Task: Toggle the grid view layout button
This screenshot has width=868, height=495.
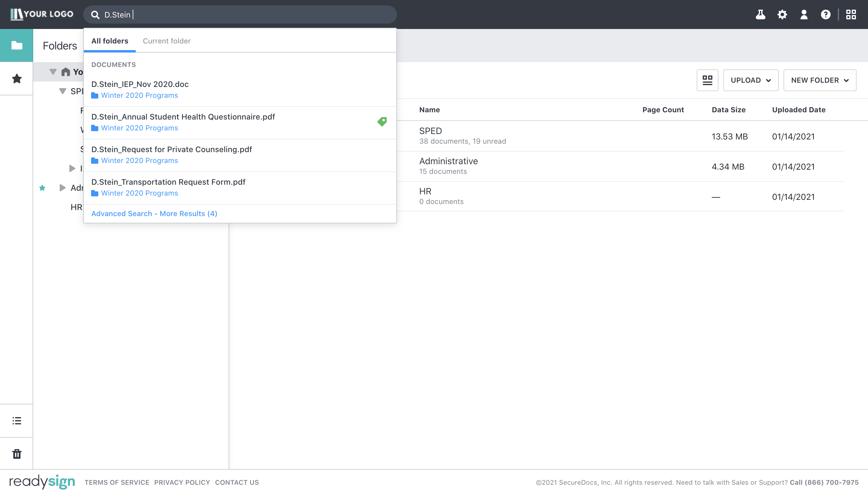Action: pyautogui.click(x=707, y=80)
